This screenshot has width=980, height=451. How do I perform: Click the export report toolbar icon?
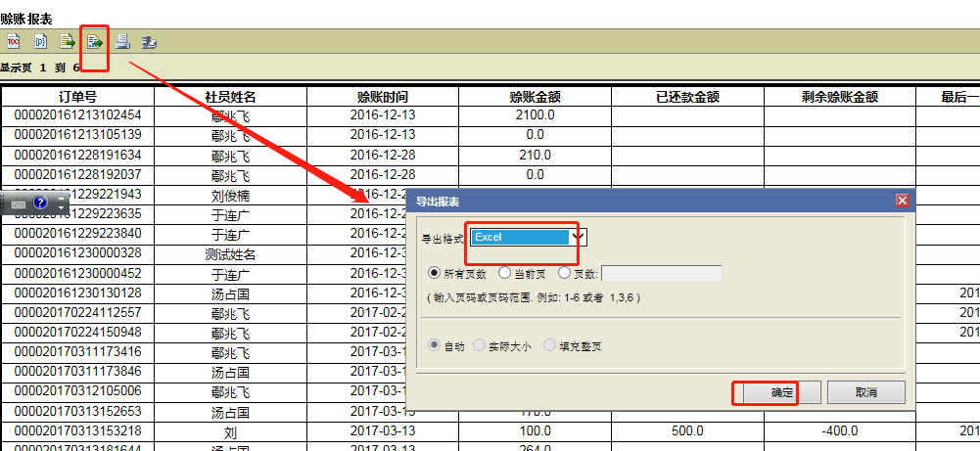95,42
